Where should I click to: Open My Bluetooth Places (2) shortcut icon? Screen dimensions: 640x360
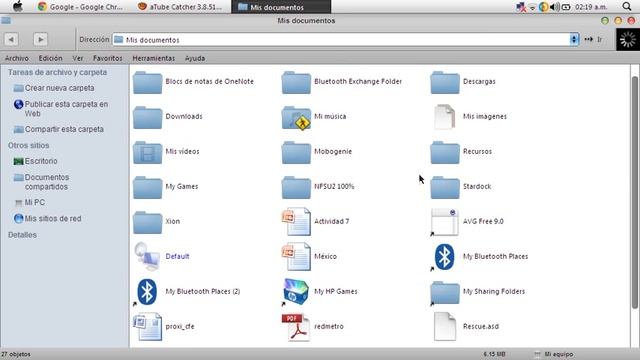click(147, 292)
